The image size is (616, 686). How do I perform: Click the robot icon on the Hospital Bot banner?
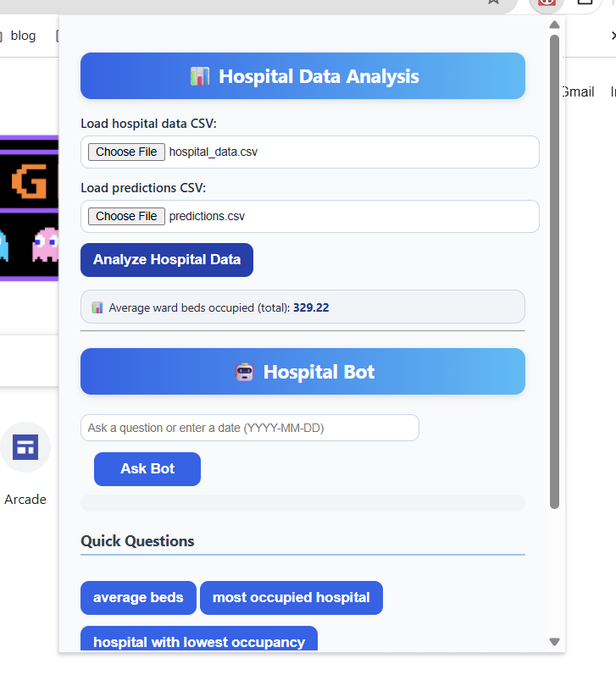(x=245, y=371)
